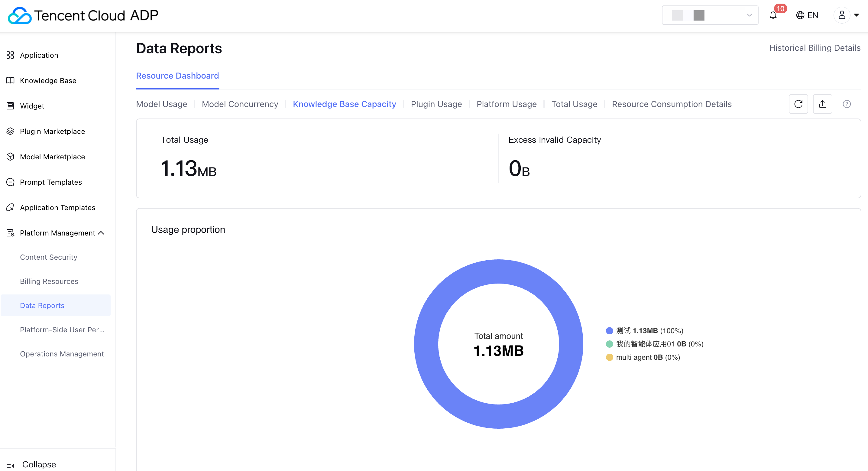This screenshot has width=868, height=471.
Task: Click the globe language EN switcher
Action: [807, 15]
